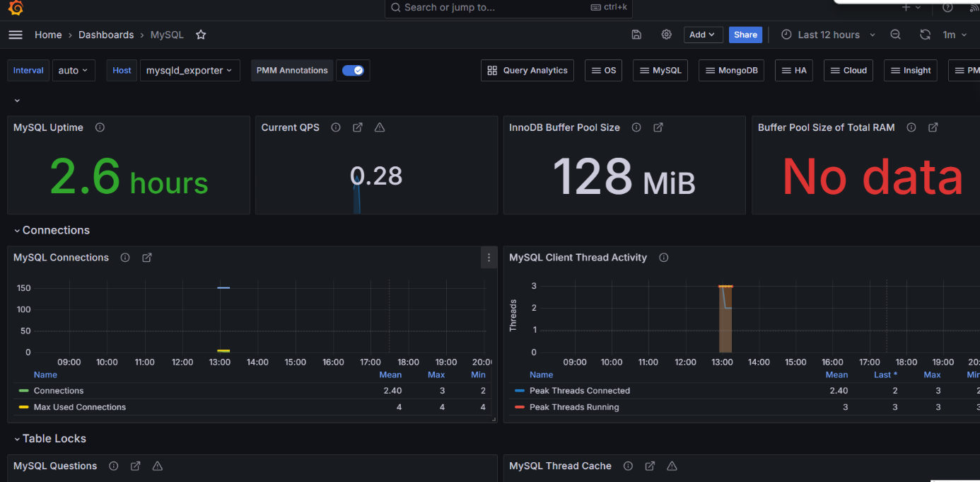980x482 pixels.
Task: Open Current QPS external link icon
Action: 358,127
